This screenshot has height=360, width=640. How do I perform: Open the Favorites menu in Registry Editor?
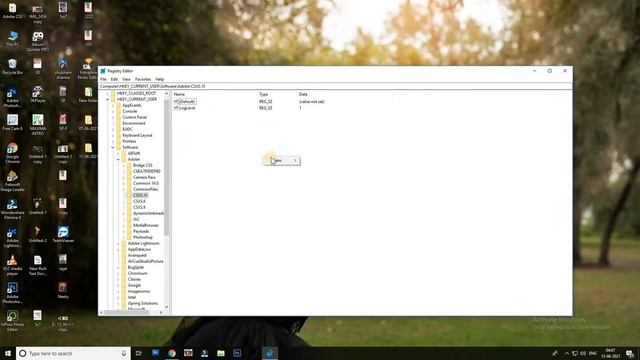[143, 79]
